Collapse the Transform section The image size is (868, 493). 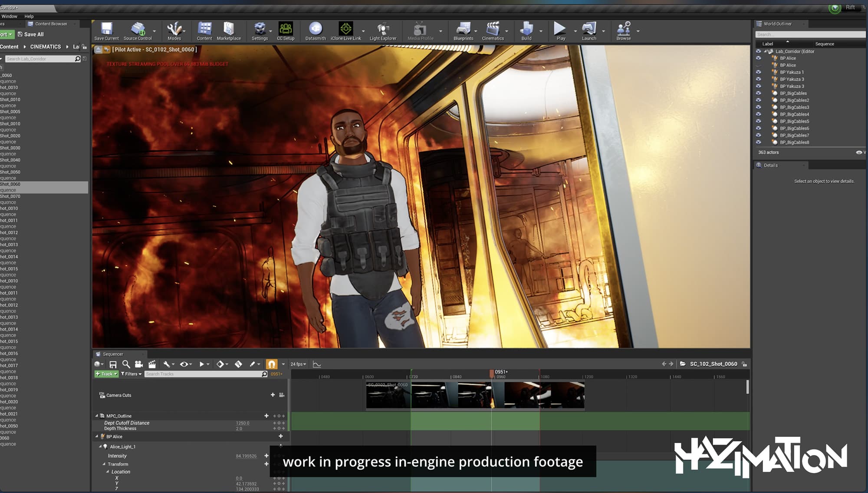pyautogui.click(x=104, y=464)
